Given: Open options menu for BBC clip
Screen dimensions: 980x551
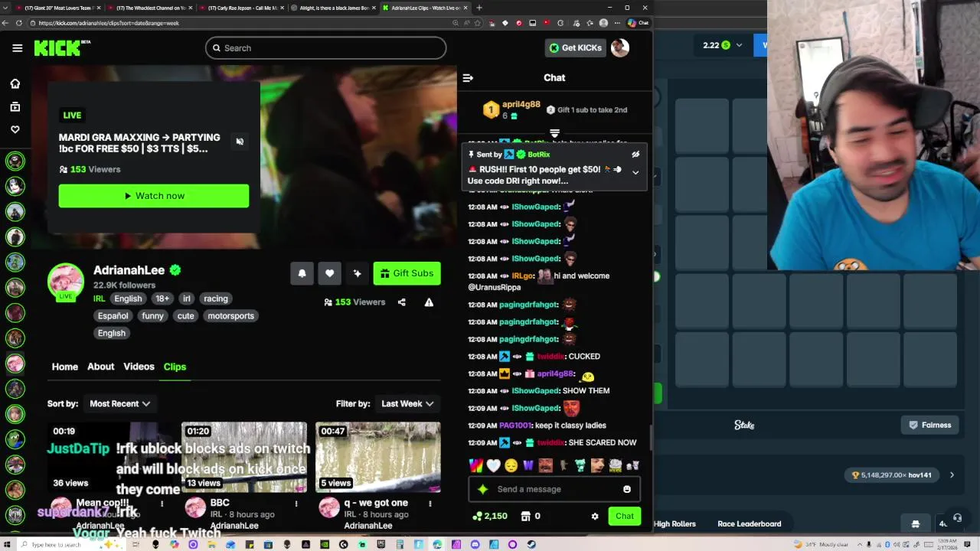Looking at the screenshot, I should point(296,504).
